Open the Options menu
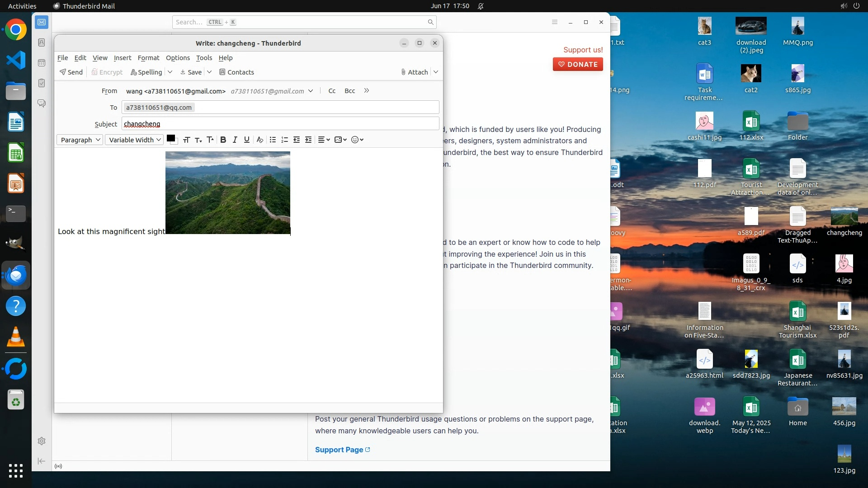868x488 pixels. point(178,58)
